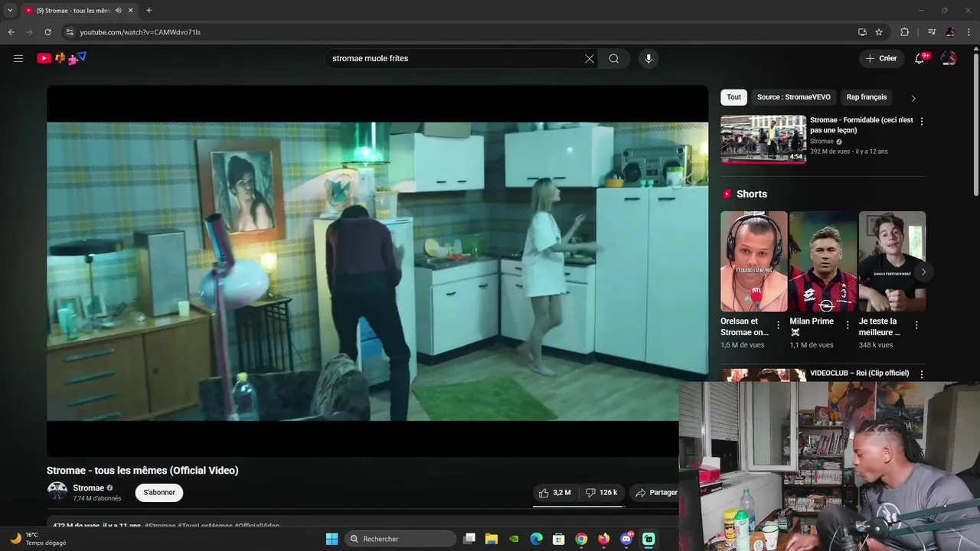Show more filter chips arrow
This screenshot has height=551, width=980.
click(913, 98)
